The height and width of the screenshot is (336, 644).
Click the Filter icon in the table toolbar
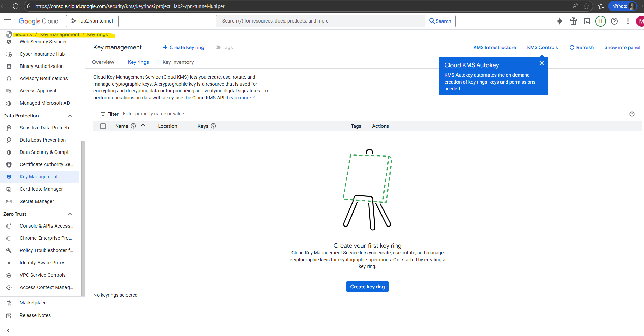pyautogui.click(x=103, y=114)
